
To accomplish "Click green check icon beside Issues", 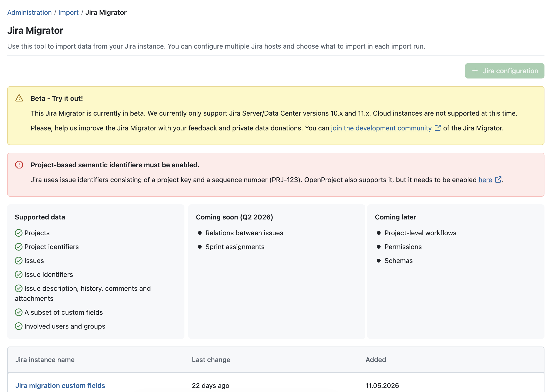I will tap(19, 261).
